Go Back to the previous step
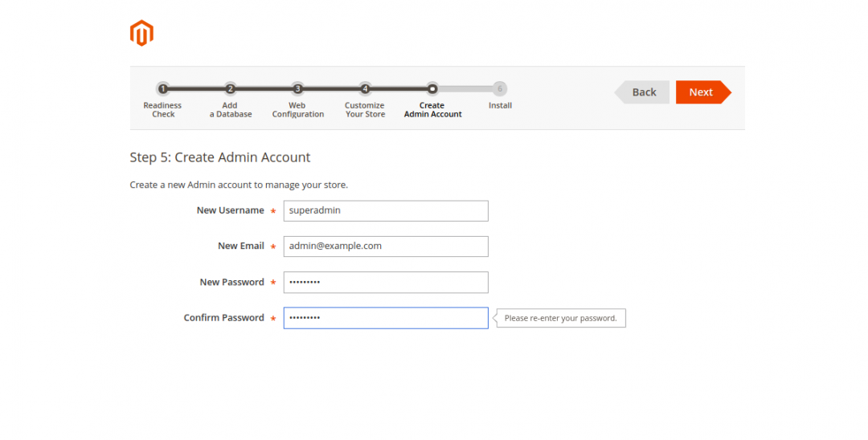This screenshot has width=868, height=440. [x=642, y=92]
